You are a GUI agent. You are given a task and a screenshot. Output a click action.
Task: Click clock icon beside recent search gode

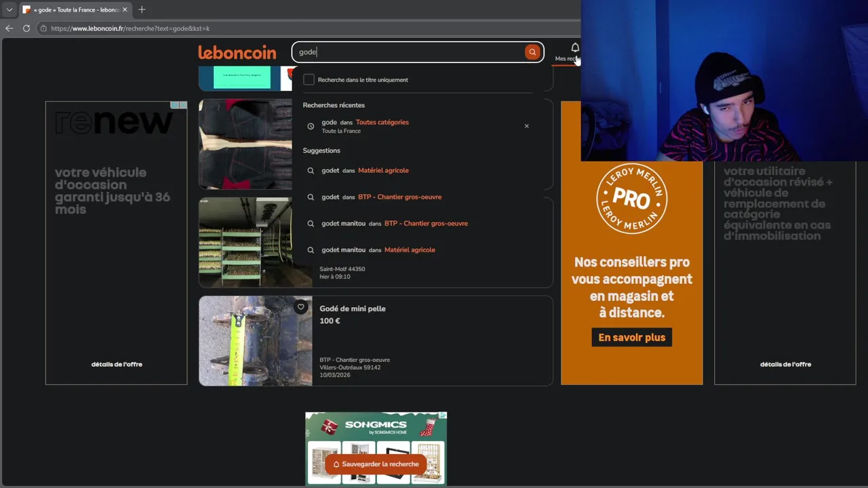coord(311,126)
